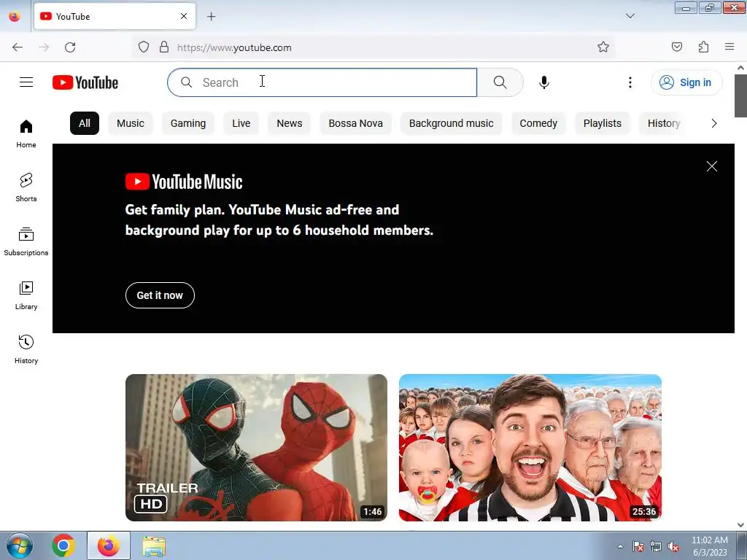
Task: Click the browser address bar URL
Action: pos(234,47)
